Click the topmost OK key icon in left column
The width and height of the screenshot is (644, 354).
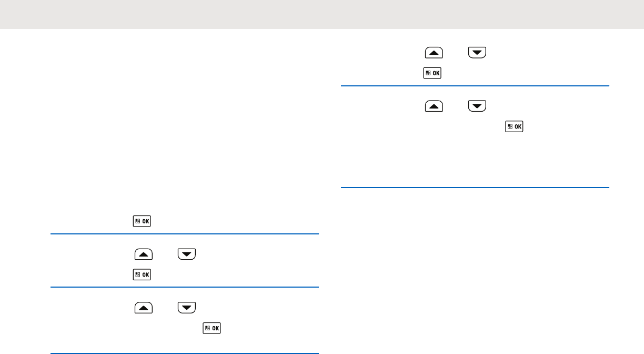[142, 221]
